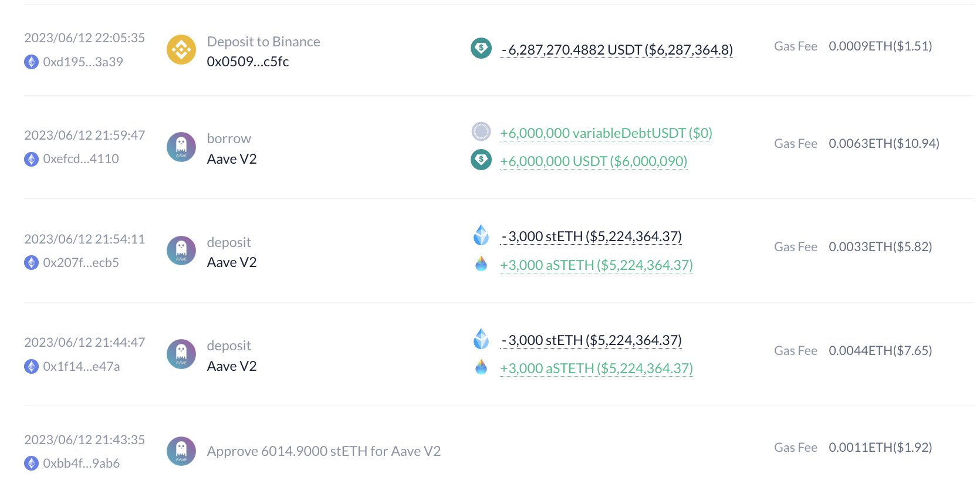Click timestamp 2023/06/12 22:05:35
This screenshot has width=980, height=487.
coord(85,38)
